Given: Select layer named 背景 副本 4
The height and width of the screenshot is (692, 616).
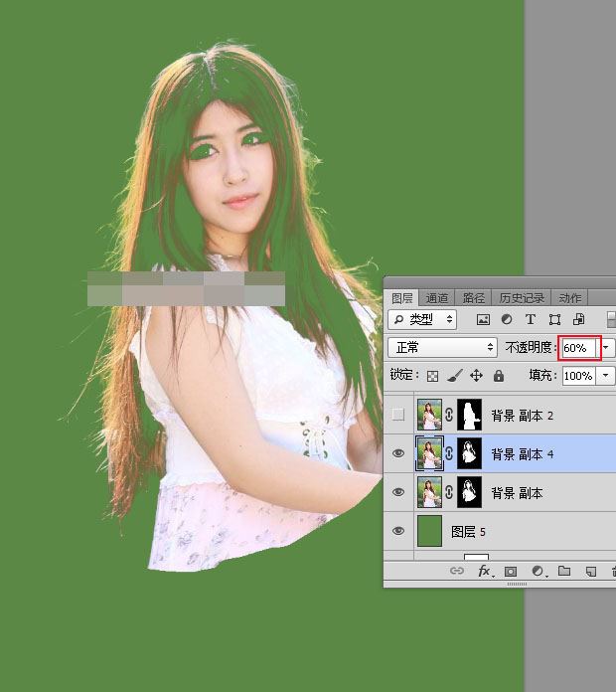Looking at the screenshot, I should click(522, 453).
